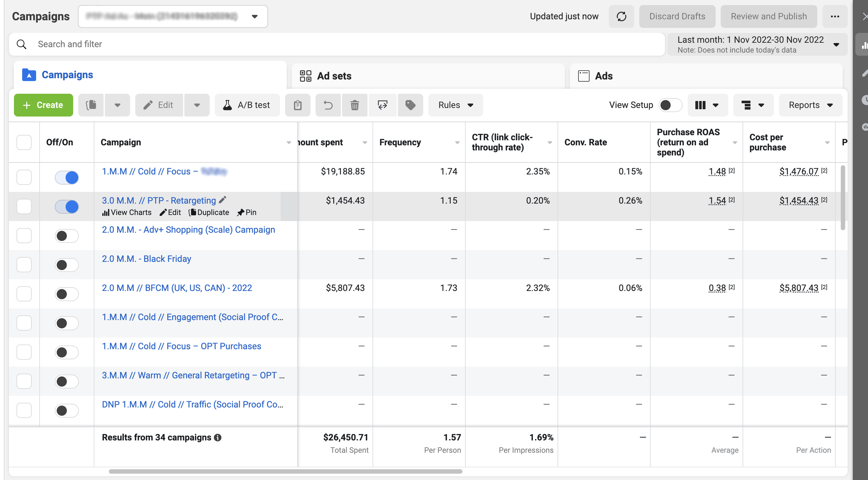This screenshot has width=868, height=480.
Task: Toggle the View Setup switch
Action: pyautogui.click(x=670, y=105)
